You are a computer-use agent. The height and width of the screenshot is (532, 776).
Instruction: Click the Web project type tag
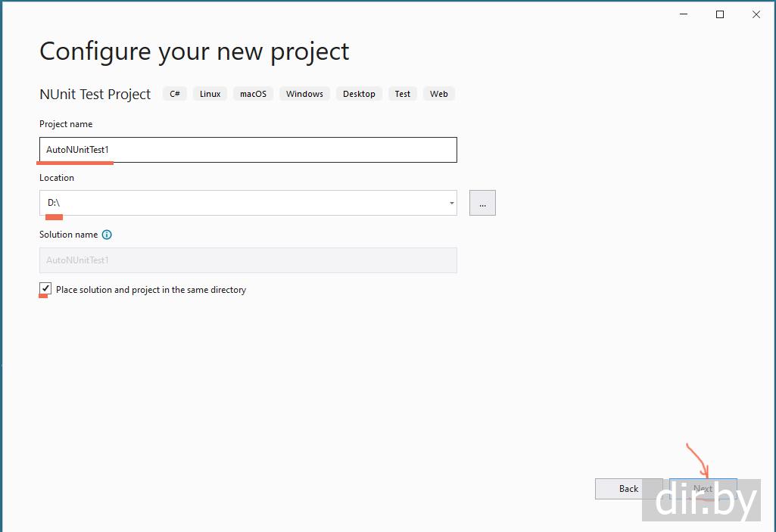point(438,94)
